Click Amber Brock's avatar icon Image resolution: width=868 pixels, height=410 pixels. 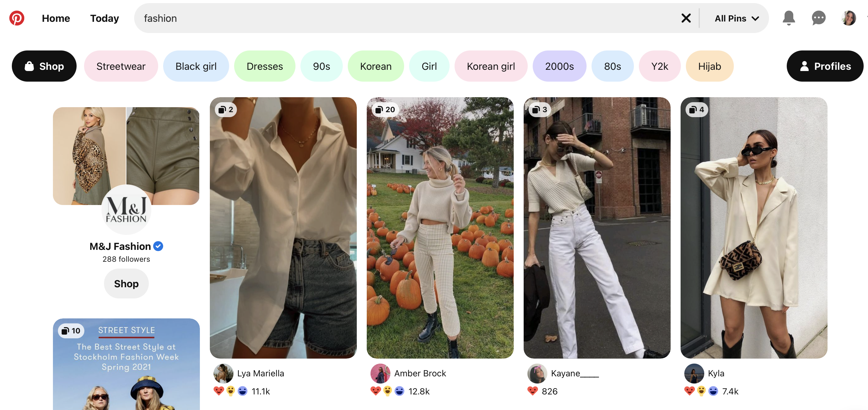380,373
